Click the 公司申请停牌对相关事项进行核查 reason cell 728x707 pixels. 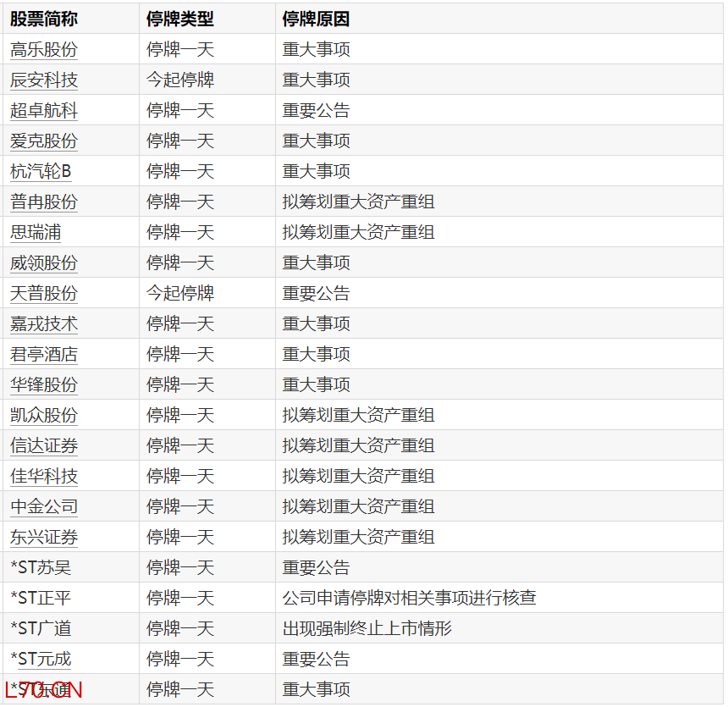point(409,599)
